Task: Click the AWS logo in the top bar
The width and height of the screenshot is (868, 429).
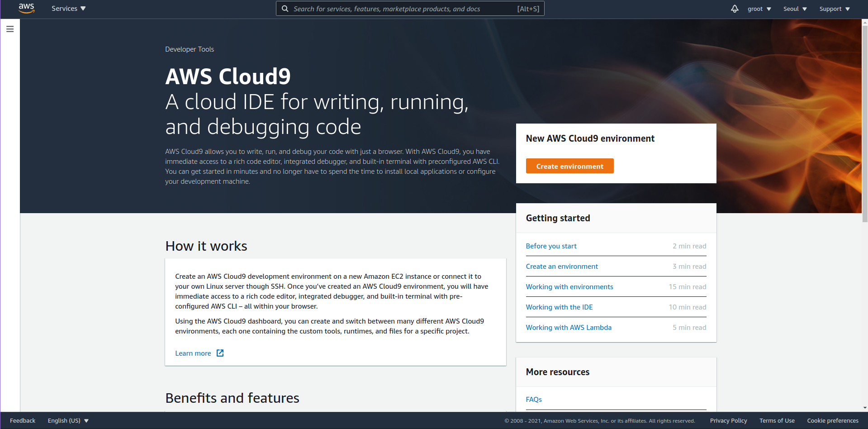Action: point(27,9)
